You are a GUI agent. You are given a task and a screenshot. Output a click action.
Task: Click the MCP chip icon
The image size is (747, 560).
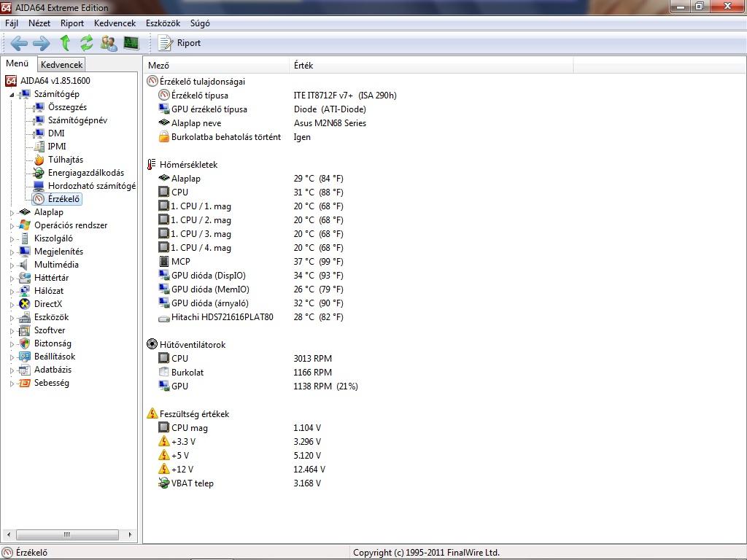[x=163, y=262]
